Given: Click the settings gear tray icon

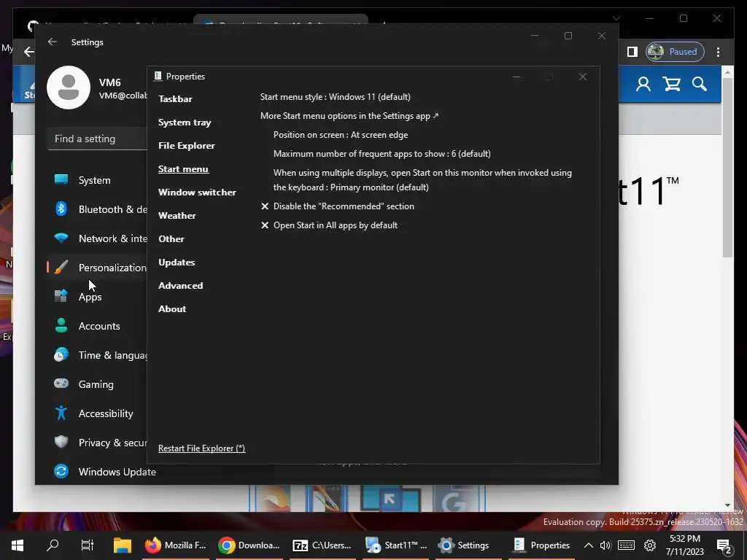Looking at the screenshot, I should [x=650, y=545].
